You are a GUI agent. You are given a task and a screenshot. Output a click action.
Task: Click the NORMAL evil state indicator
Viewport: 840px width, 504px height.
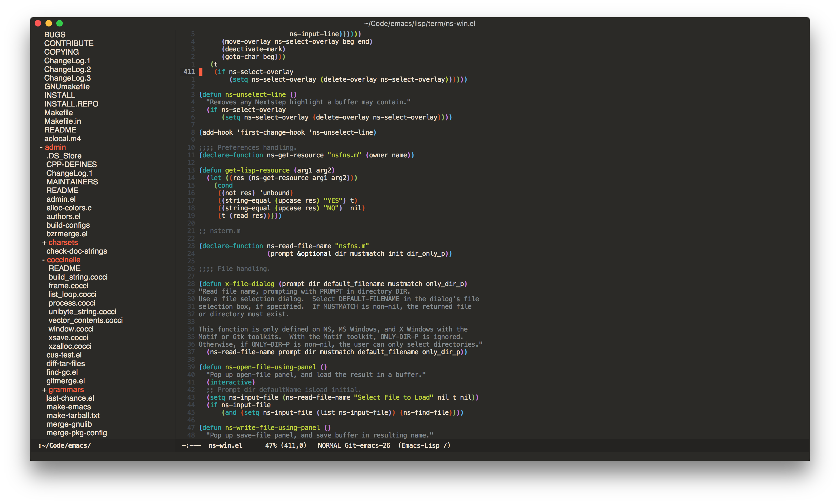tap(329, 445)
